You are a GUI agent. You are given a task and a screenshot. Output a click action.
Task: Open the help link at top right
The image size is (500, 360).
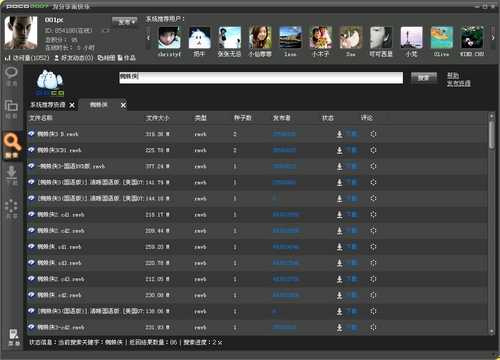[x=453, y=75]
